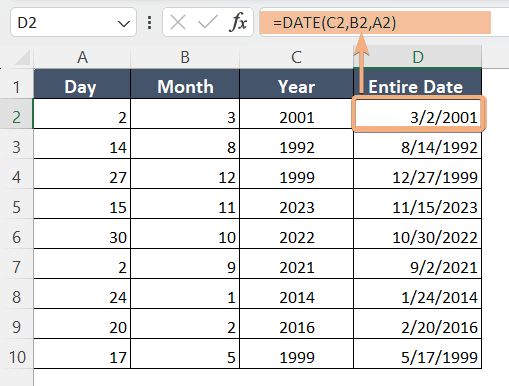Select cell with date 9/2/2021
Screen dimensions: 509x386
coord(418,264)
